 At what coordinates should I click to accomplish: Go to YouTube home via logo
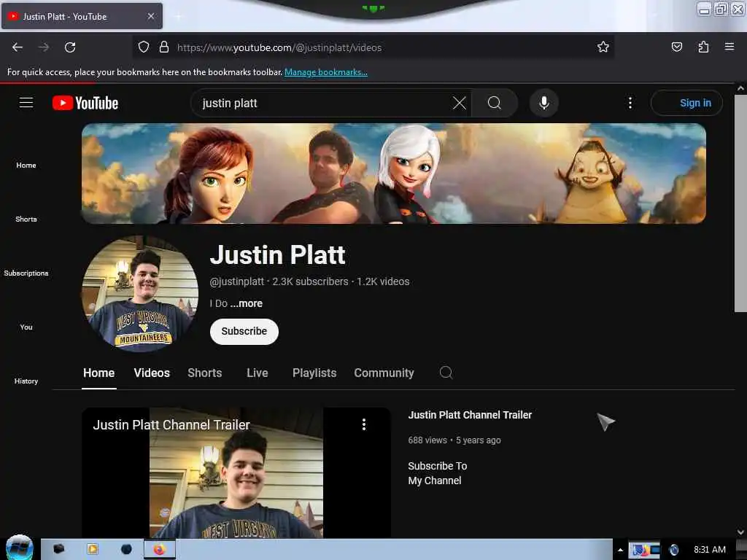click(x=85, y=103)
